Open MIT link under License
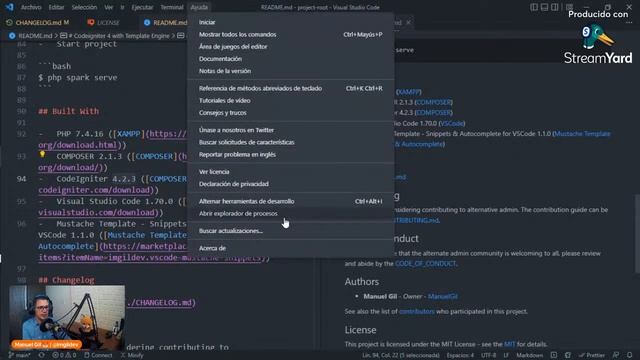Screen dimensions: 640x360 (x=509, y=344)
